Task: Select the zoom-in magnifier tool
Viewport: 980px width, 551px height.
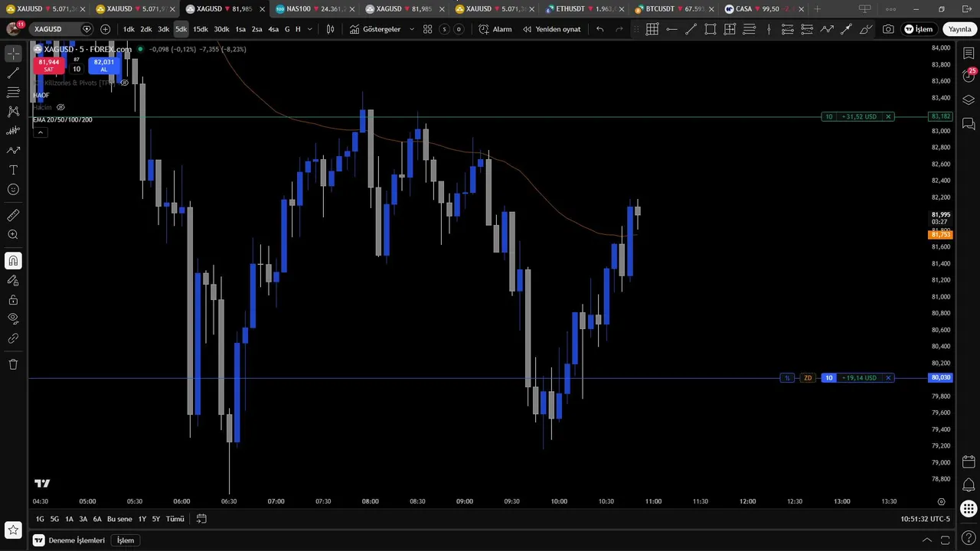Action: click(x=13, y=235)
